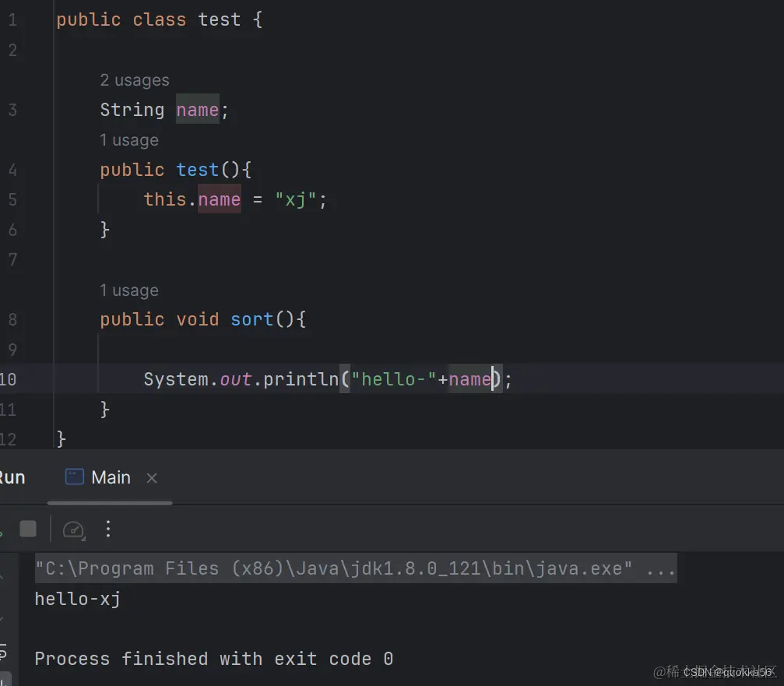Click gutter line number 8
The height and width of the screenshot is (686, 784).
(12, 319)
